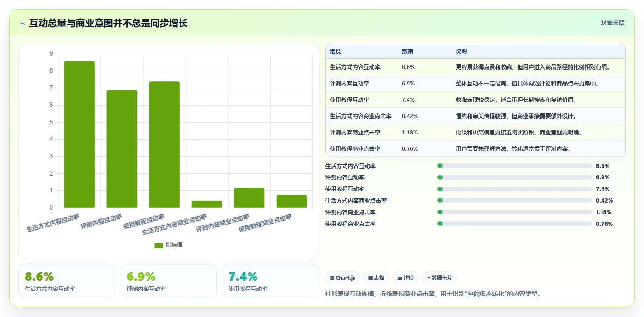Image resolution: width=644 pixels, height=317 pixels.
Task: Click the 生活方式内容商业点击率 progress bar
Action: point(515,201)
